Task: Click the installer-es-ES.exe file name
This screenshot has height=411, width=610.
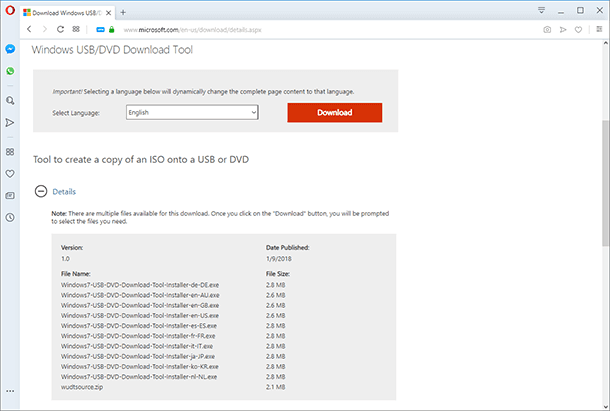Action: 139,325
